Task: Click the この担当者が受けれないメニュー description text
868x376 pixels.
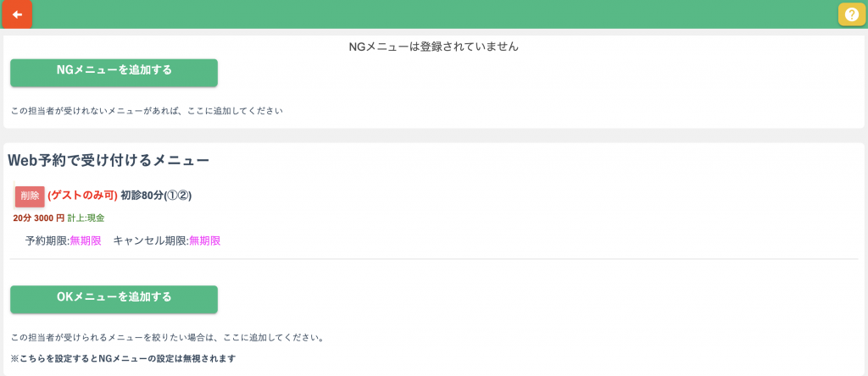Action: [x=146, y=111]
